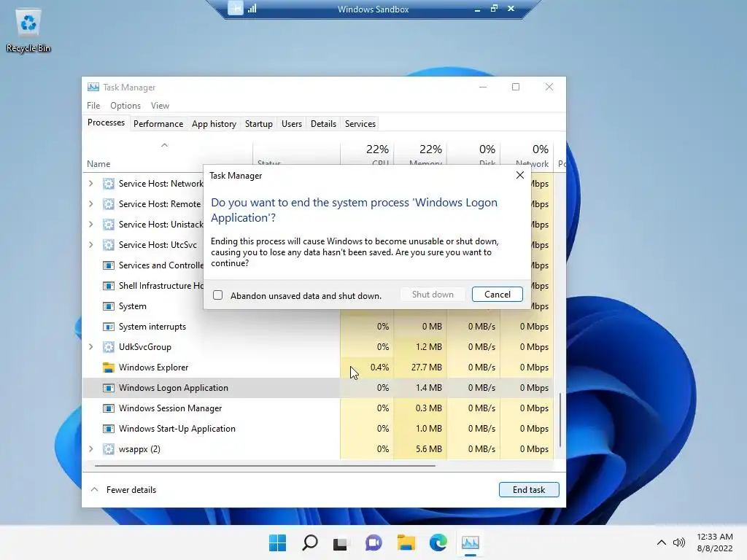Switch to the Startup tab

point(259,124)
